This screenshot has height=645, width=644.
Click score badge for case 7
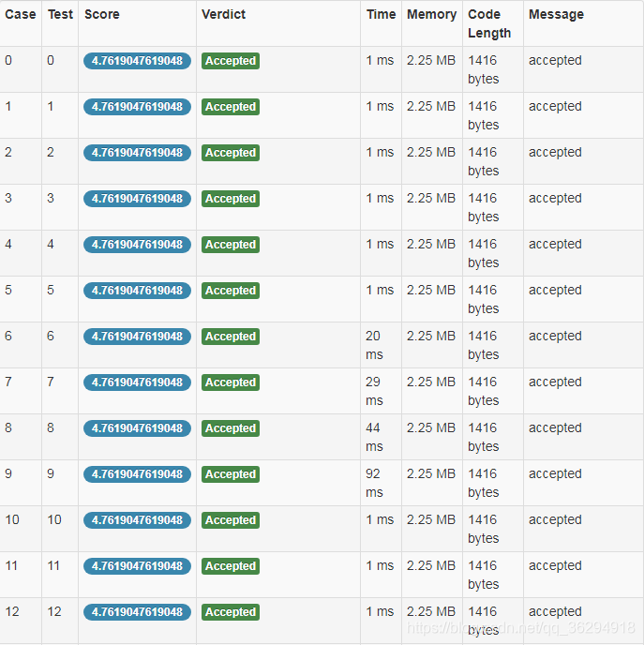[x=137, y=382]
